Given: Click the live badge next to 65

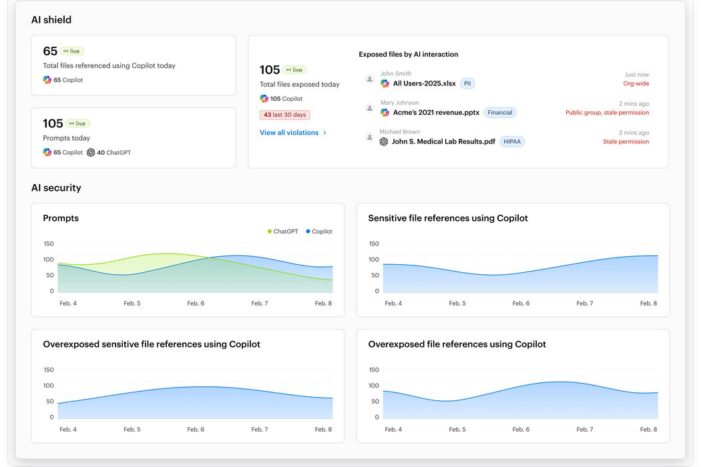Looking at the screenshot, I should [73, 51].
